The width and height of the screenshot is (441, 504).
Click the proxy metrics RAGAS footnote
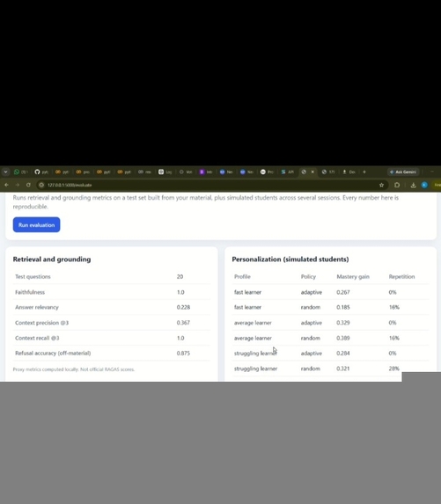pos(74,369)
